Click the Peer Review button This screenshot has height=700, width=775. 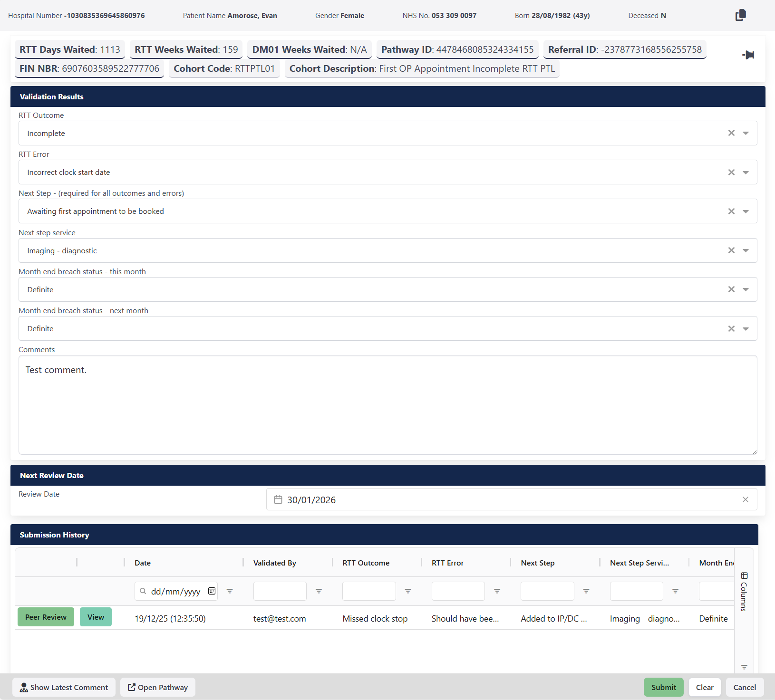[46, 617]
